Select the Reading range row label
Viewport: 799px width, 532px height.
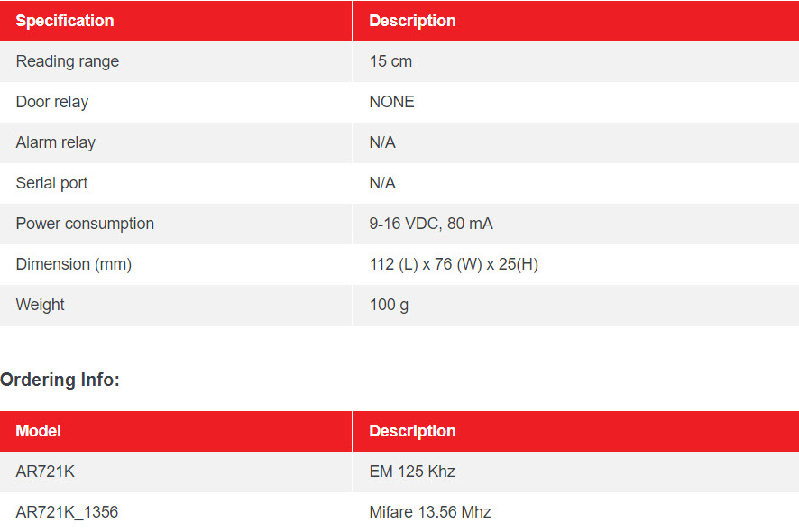pyautogui.click(x=68, y=61)
